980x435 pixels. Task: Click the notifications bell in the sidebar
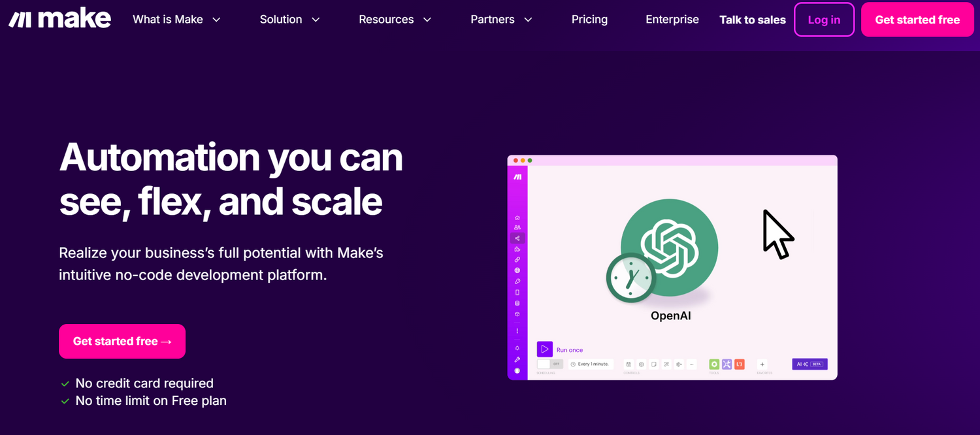(517, 348)
